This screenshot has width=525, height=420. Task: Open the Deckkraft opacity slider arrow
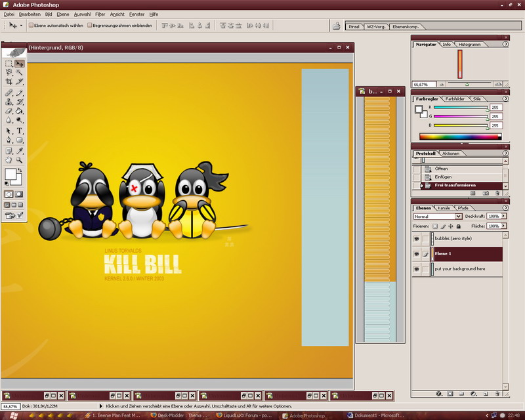(x=503, y=216)
